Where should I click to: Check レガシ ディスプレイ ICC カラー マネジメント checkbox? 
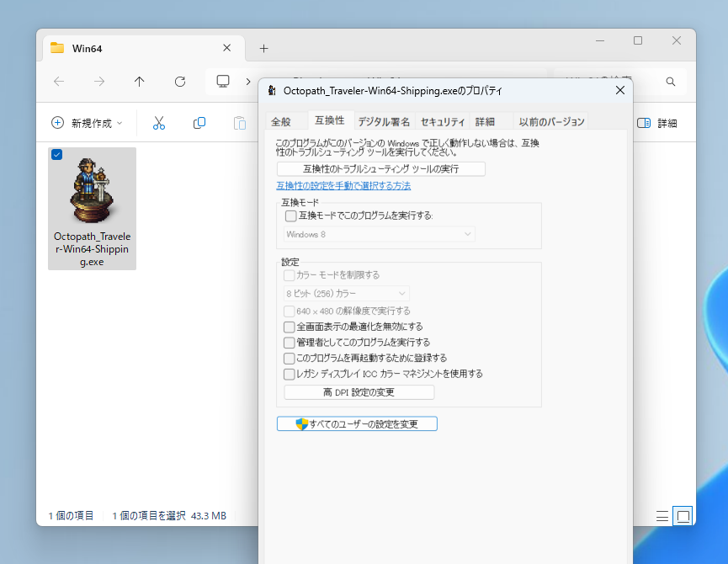289,374
